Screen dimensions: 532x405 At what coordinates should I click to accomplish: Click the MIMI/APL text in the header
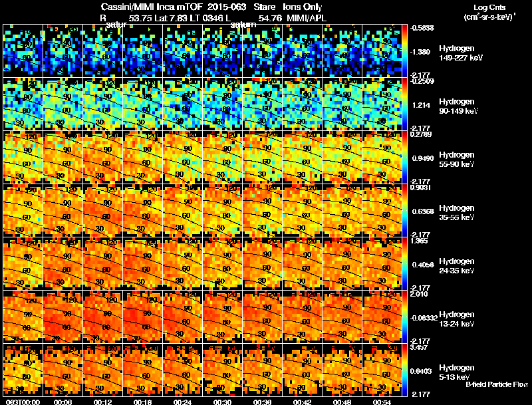pyautogui.click(x=307, y=18)
